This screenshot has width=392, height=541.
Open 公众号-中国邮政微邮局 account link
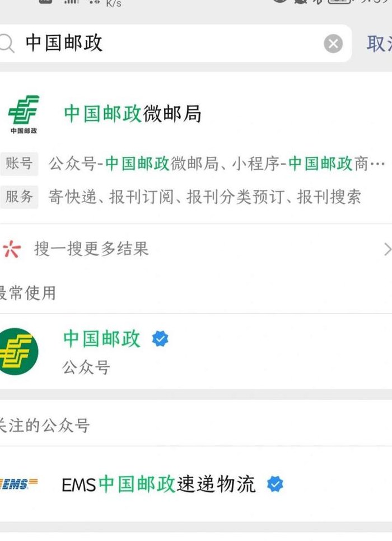pos(134,164)
